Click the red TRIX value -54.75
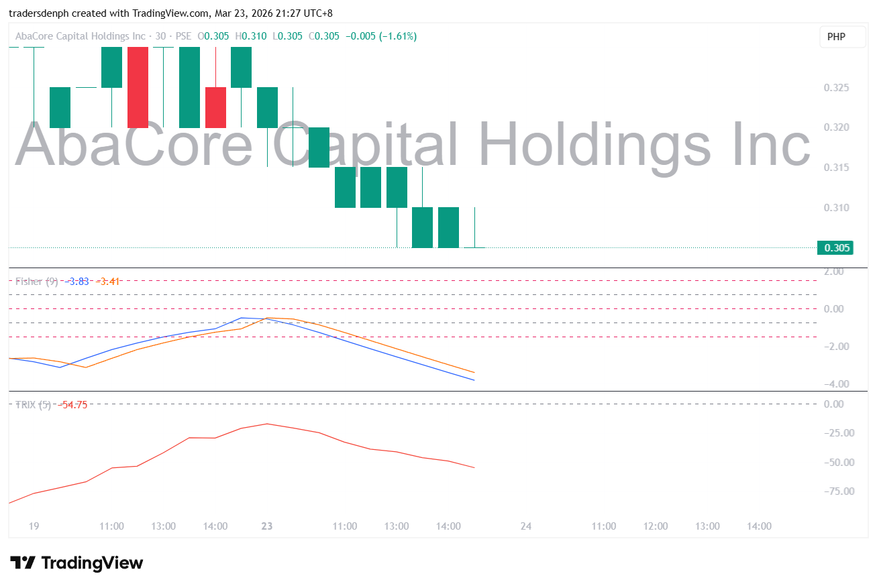 pos(72,405)
